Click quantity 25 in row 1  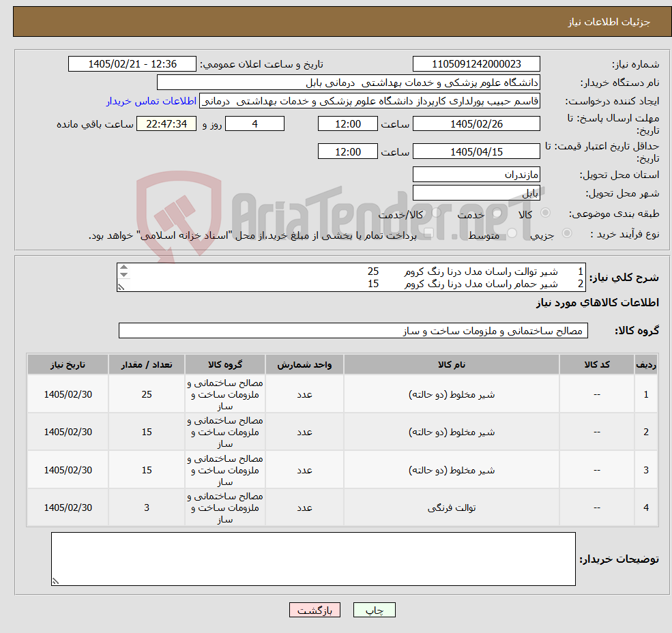147,394
